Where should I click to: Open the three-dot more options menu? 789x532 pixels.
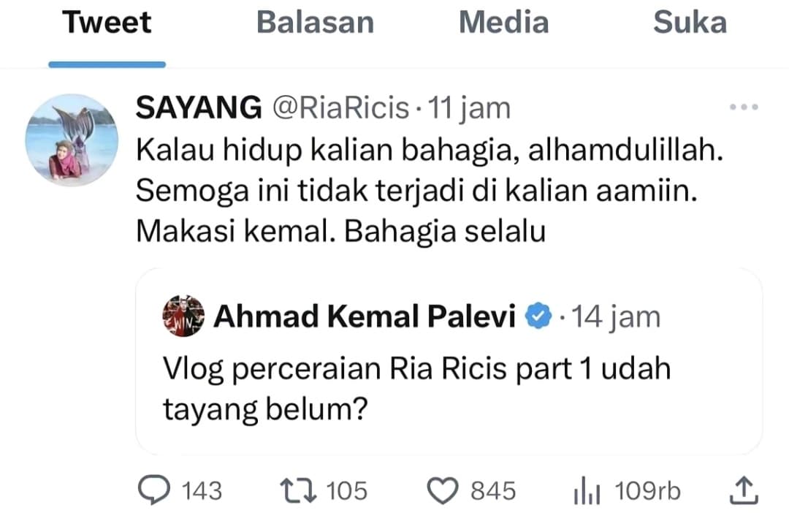pyautogui.click(x=744, y=108)
